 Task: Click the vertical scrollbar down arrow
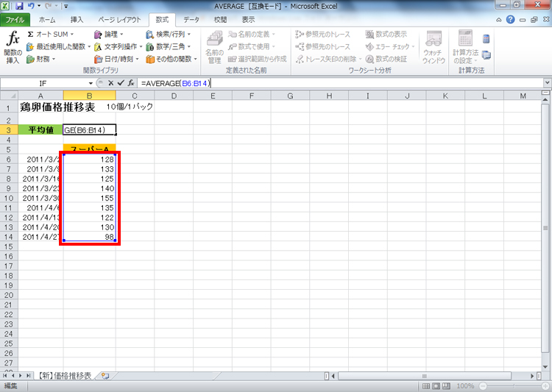(545, 367)
